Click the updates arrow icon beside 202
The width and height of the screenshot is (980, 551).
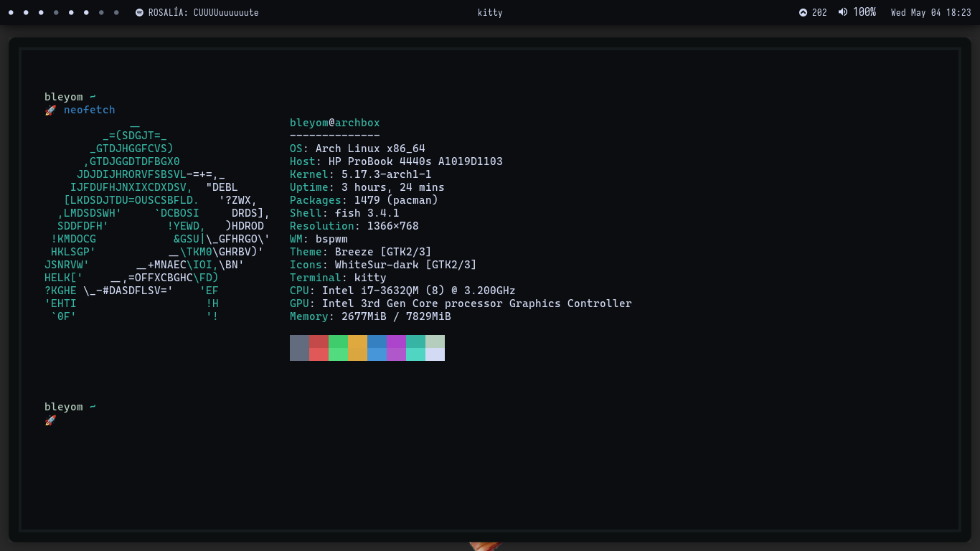tap(803, 12)
